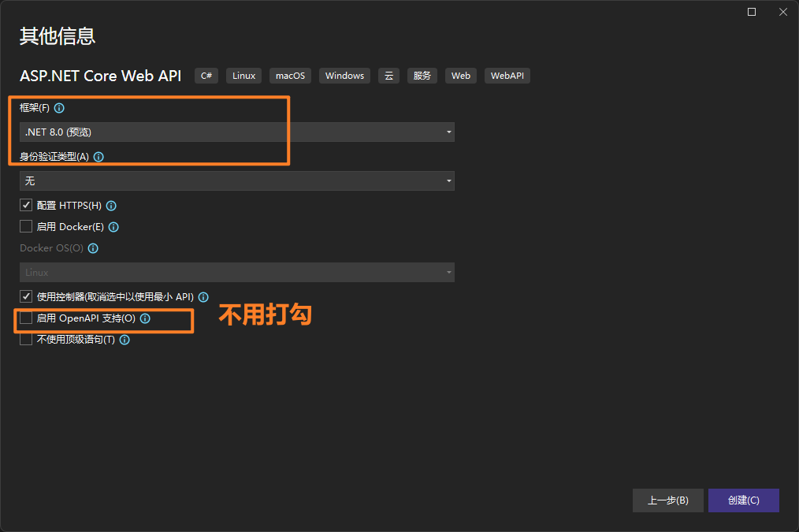Click the C# language tag

click(x=206, y=76)
